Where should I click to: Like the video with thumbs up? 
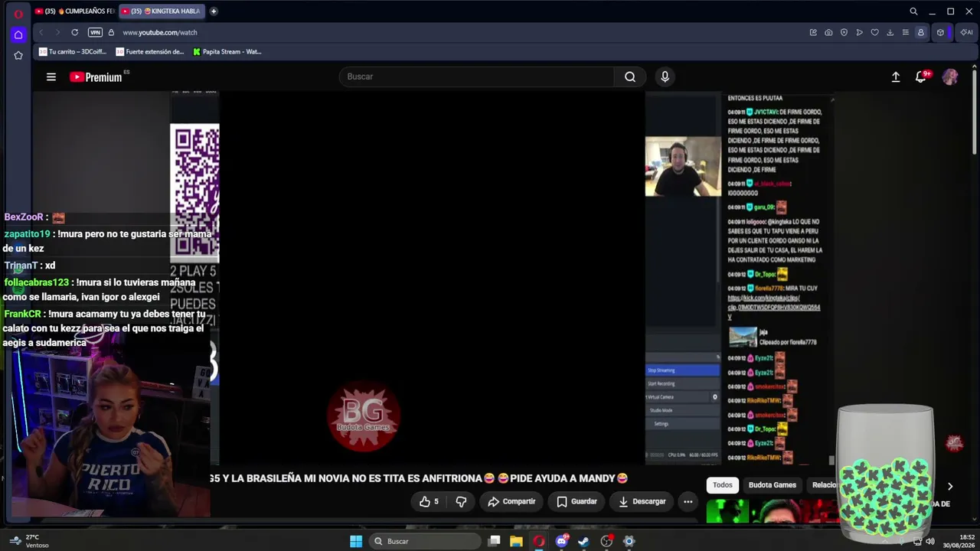point(429,501)
